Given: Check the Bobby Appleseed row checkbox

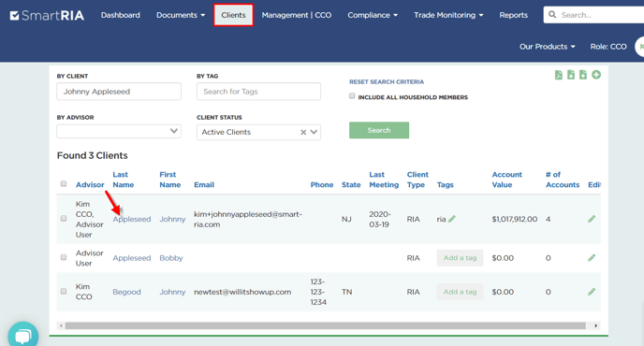Looking at the screenshot, I should pos(64,257).
